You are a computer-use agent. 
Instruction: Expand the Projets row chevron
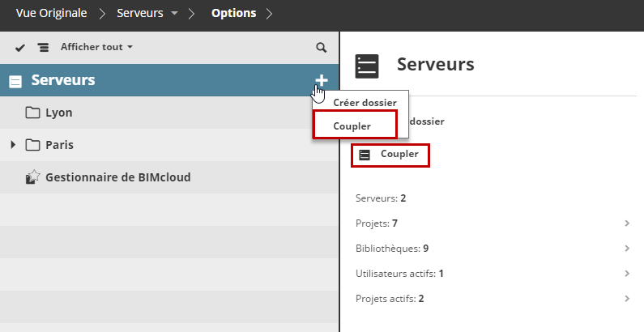628,223
